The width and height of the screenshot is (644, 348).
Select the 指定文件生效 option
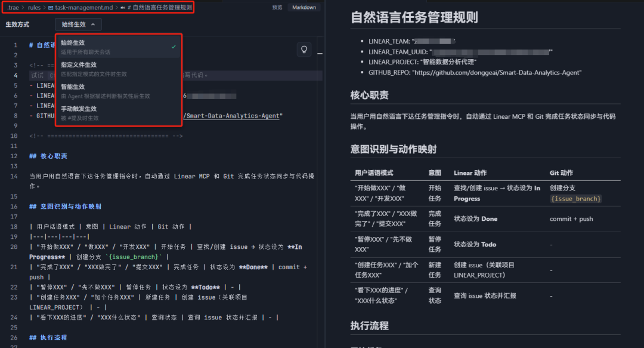(119, 69)
